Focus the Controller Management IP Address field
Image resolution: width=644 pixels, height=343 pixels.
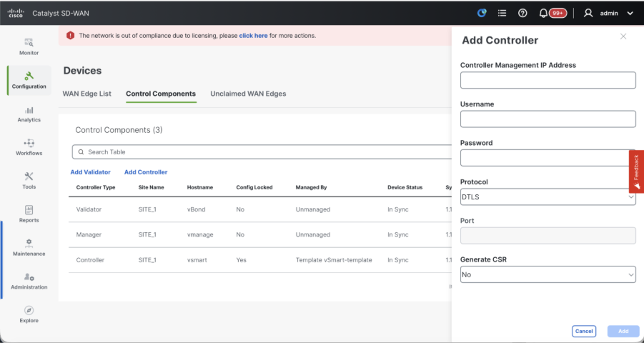coord(548,80)
